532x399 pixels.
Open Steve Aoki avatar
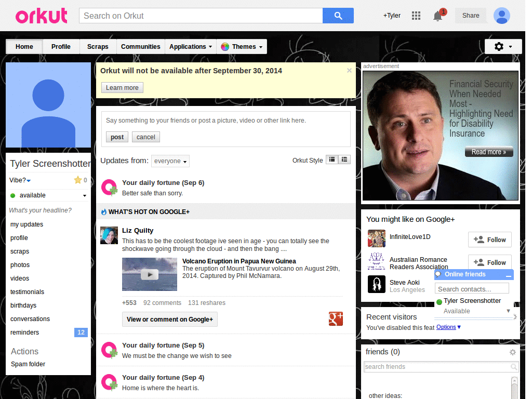[376, 284]
